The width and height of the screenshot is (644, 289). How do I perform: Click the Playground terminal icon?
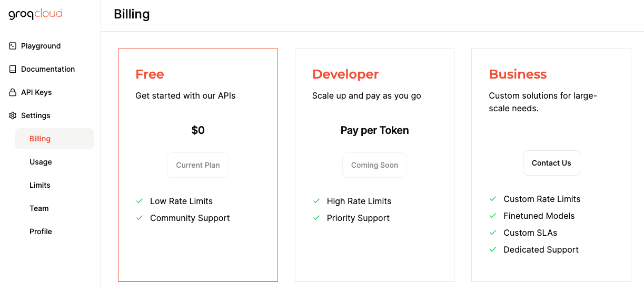click(13, 46)
